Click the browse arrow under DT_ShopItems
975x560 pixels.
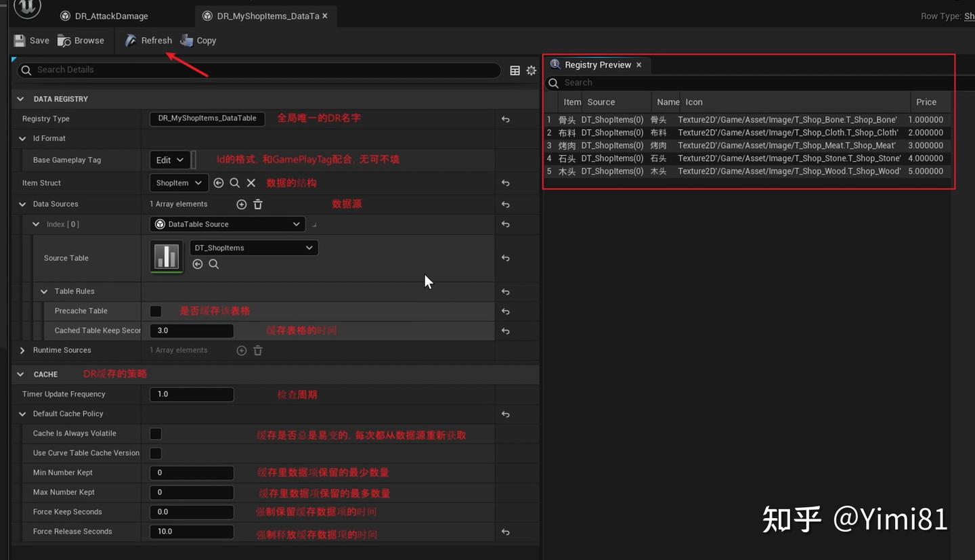[198, 264]
